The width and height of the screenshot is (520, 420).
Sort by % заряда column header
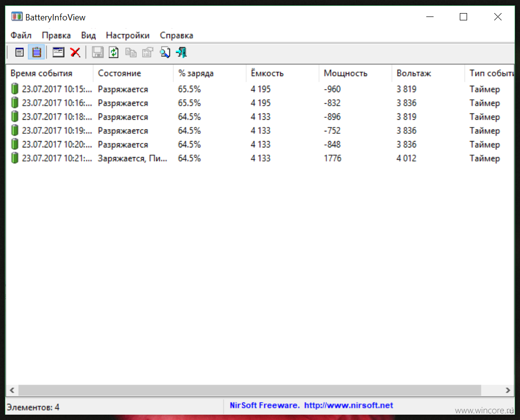point(210,73)
